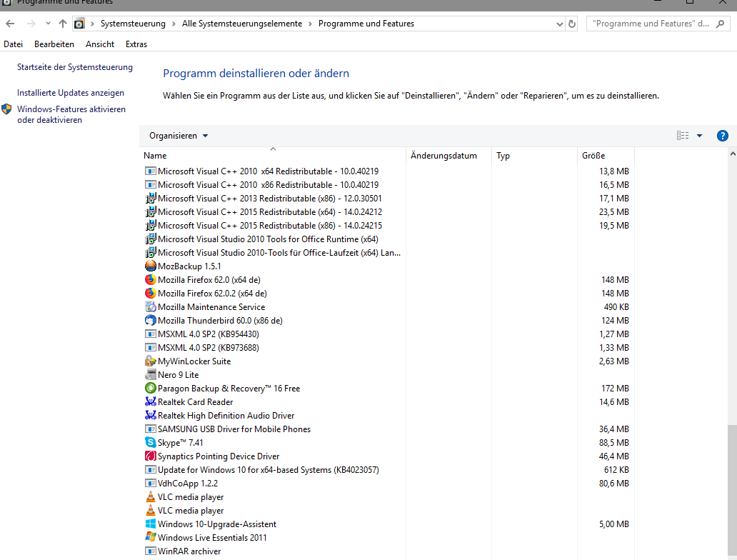
Task: Click the 2,63 MB size value
Action: 614,361
